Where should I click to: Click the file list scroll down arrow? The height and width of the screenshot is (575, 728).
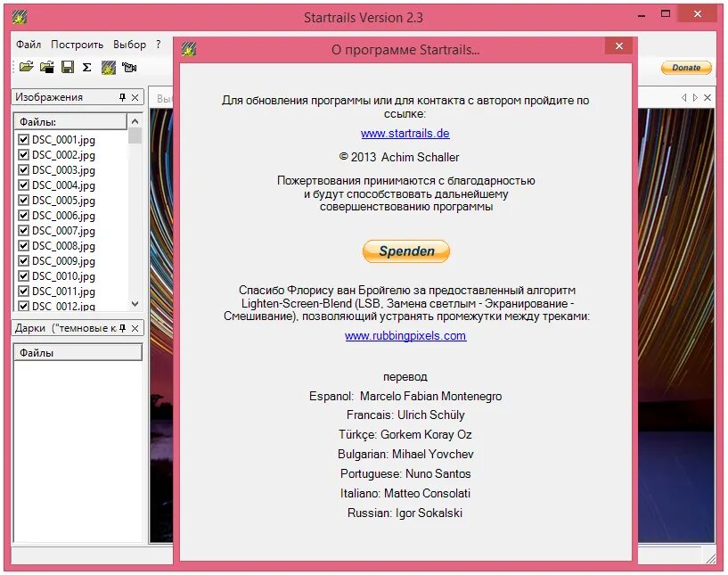(135, 304)
